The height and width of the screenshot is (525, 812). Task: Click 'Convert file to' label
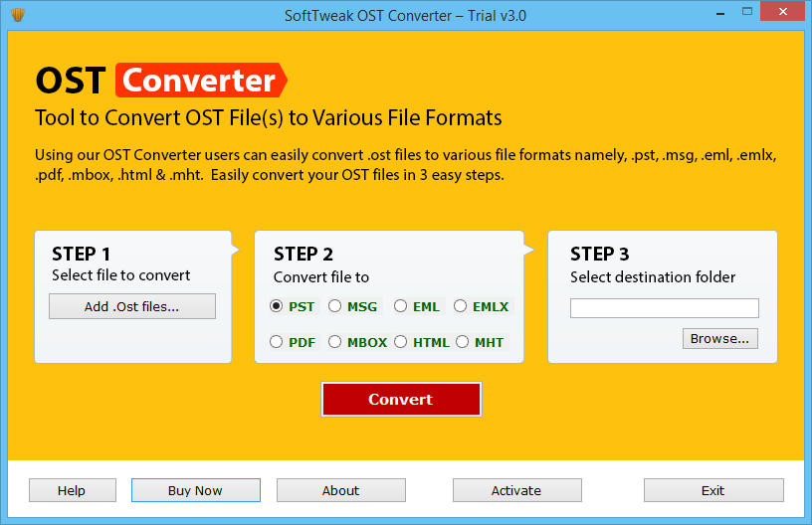[321, 277]
